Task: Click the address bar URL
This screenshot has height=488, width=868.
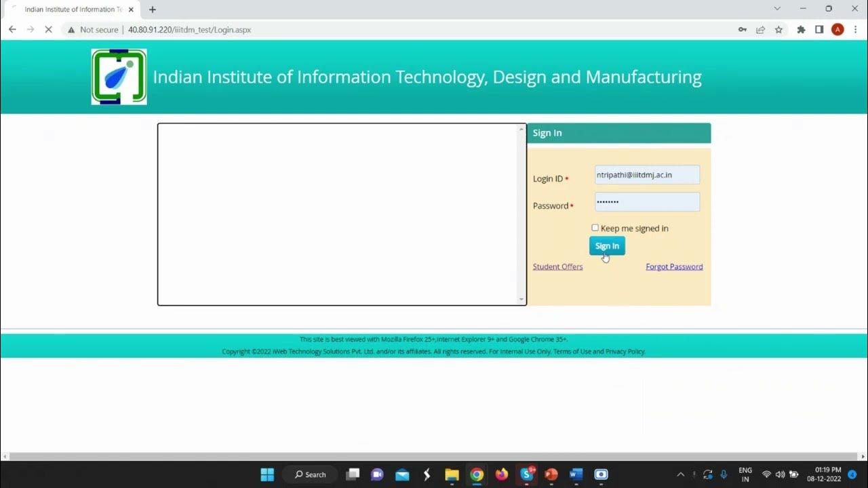Action: 189,30
